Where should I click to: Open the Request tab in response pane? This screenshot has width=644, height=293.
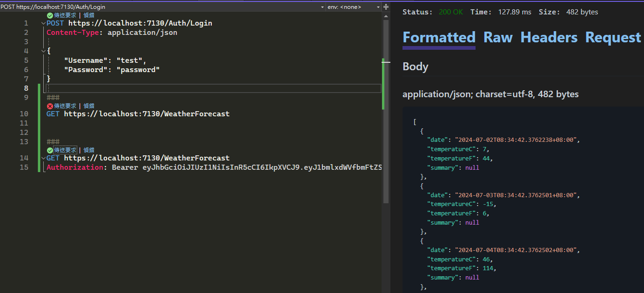click(613, 38)
